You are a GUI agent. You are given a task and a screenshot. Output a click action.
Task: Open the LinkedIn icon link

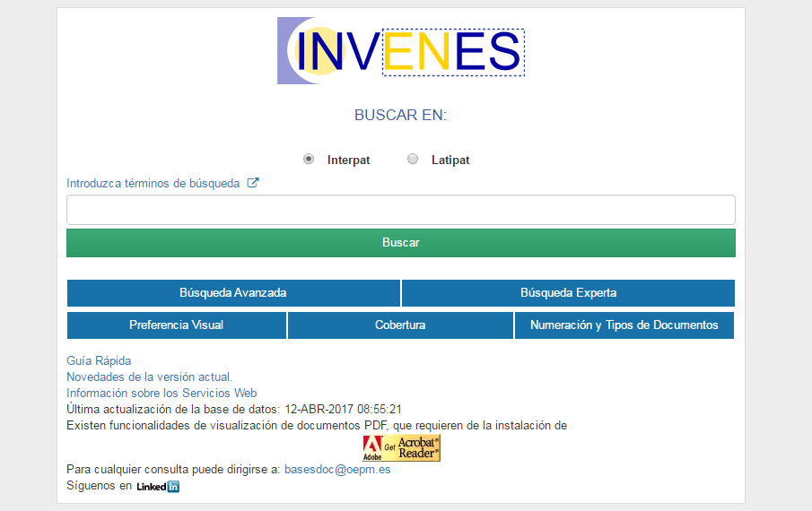[158, 486]
